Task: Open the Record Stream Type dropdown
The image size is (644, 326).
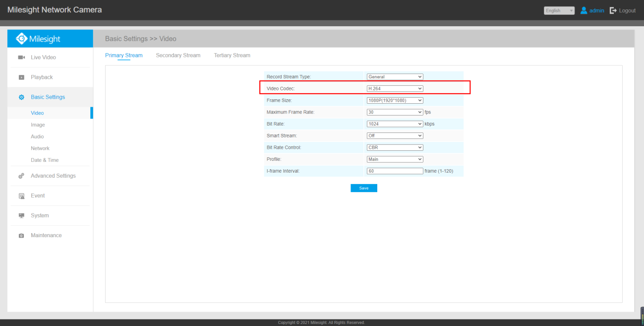Action: [x=395, y=77]
